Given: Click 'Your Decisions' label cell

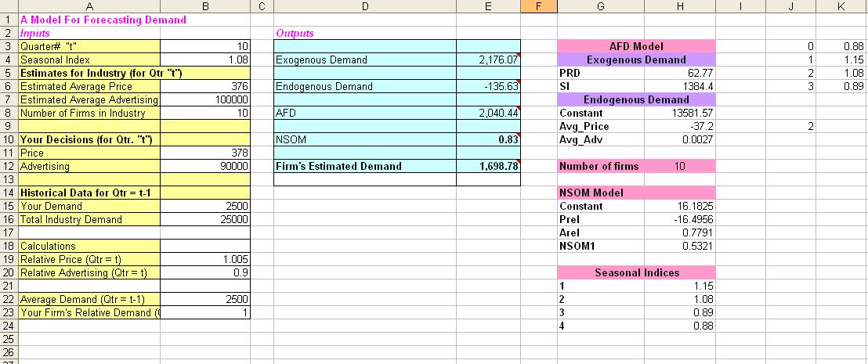Looking at the screenshot, I should [x=89, y=139].
